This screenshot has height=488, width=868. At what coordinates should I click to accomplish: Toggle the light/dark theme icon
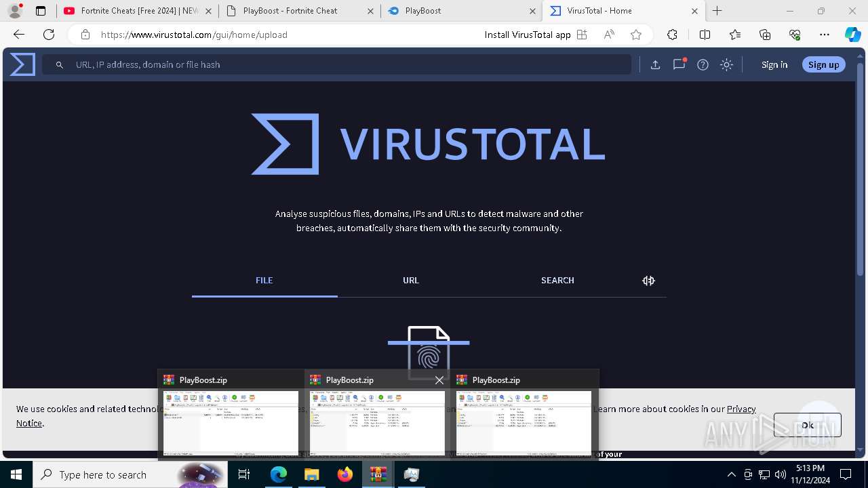[726, 64]
